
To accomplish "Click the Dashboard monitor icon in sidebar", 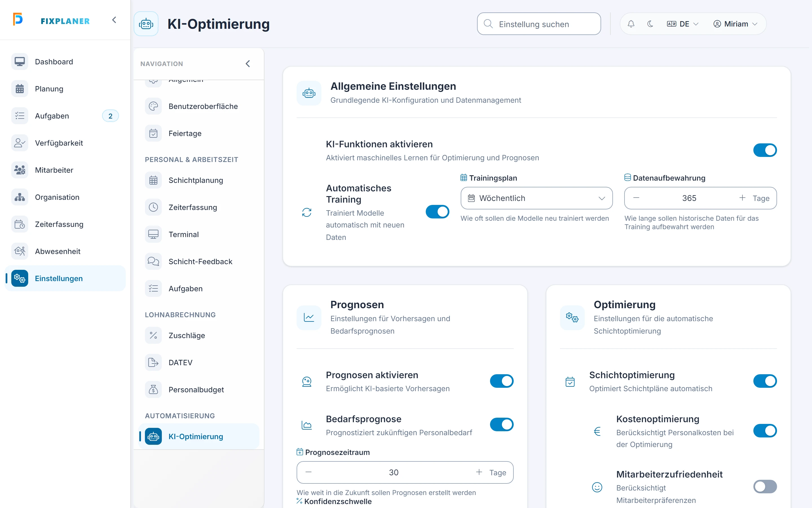I will coord(19,62).
